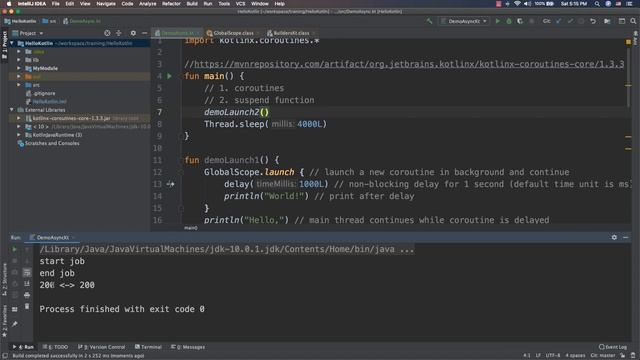Click the Event Log status bar button
This screenshot has width=640, height=360.
[613, 347]
